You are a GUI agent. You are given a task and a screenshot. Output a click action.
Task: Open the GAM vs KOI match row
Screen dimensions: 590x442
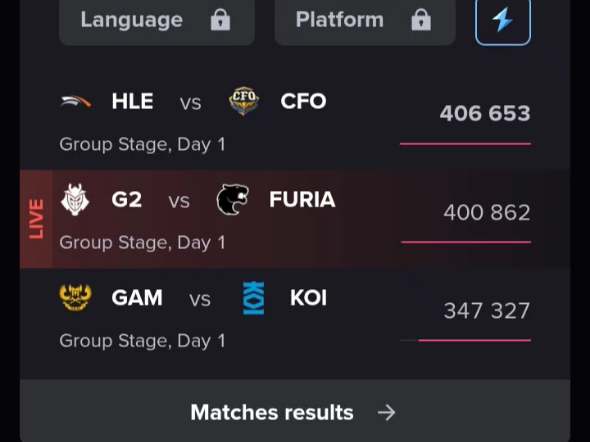point(295,317)
